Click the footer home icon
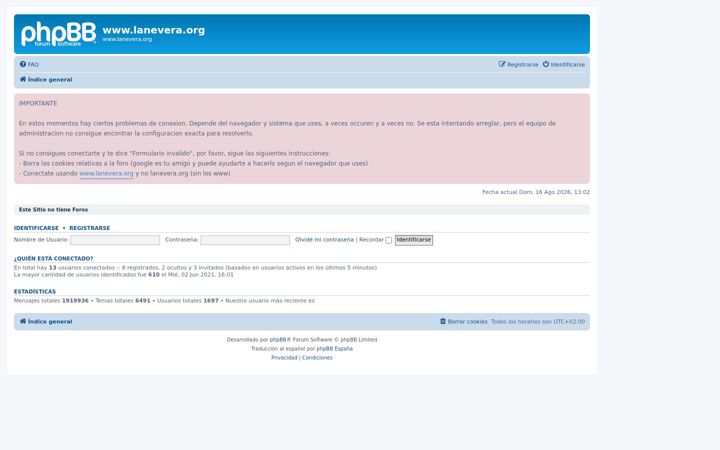 pos(22,321)
